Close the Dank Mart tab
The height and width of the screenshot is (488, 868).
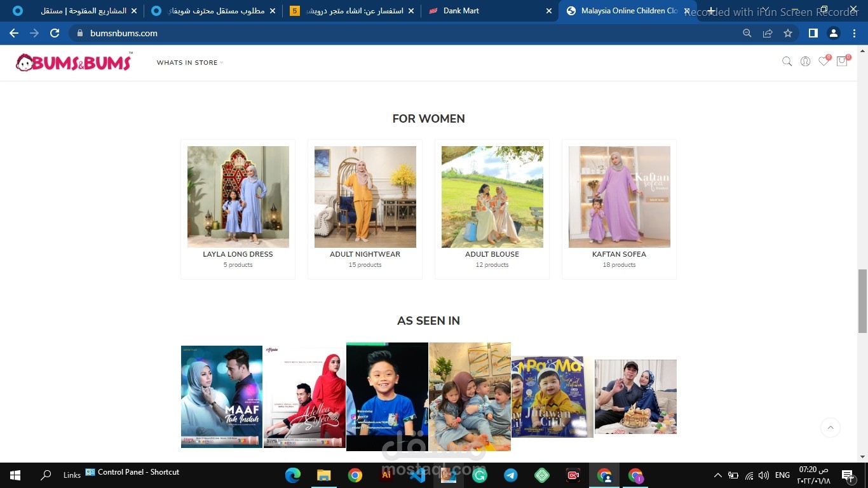[549, 11]
